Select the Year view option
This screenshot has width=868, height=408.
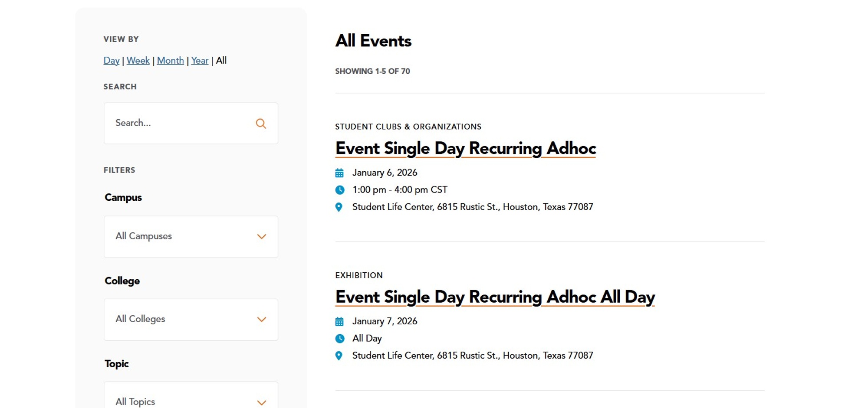(200, 61)
